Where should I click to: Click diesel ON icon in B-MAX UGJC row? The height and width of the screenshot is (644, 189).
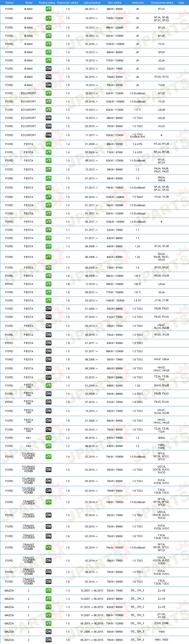[49, 69]
